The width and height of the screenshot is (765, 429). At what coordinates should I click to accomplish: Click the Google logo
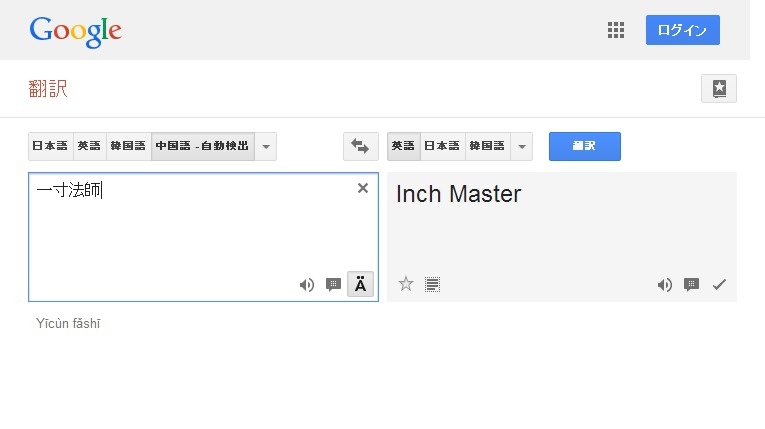[75, 30]
